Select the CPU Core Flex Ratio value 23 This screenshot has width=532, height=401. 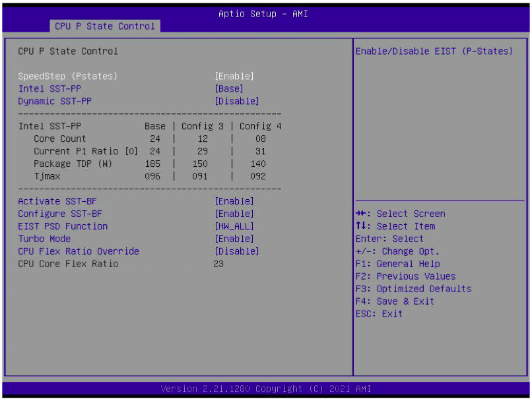(218, 264)
